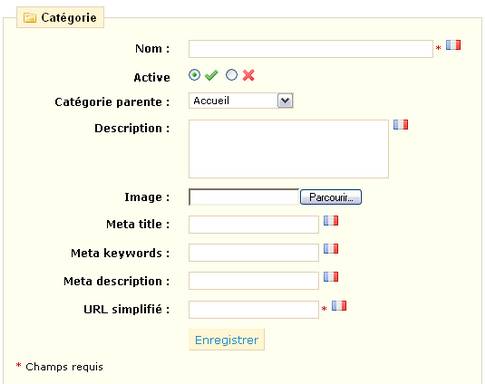The image size is (486, 384).
Task: Click the URL simplifié input field
Action: pos(254,310)
